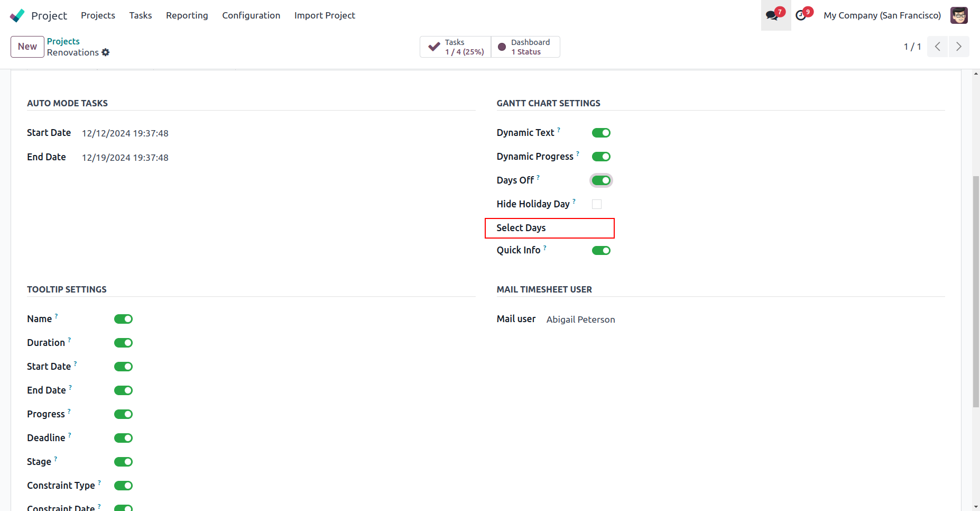Screen dimensions: 980x511
Task: Open the Configuration menu
Action: point(251,15)
